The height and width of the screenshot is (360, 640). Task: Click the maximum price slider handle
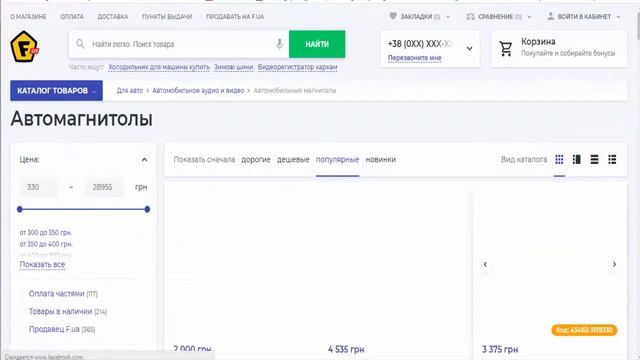(x=147, y=209)
